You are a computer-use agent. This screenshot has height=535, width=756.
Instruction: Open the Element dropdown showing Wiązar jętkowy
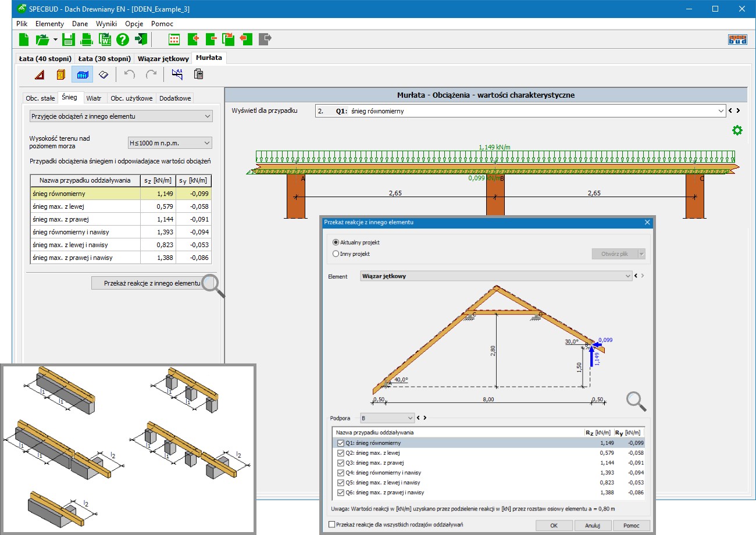pos(495,276)
